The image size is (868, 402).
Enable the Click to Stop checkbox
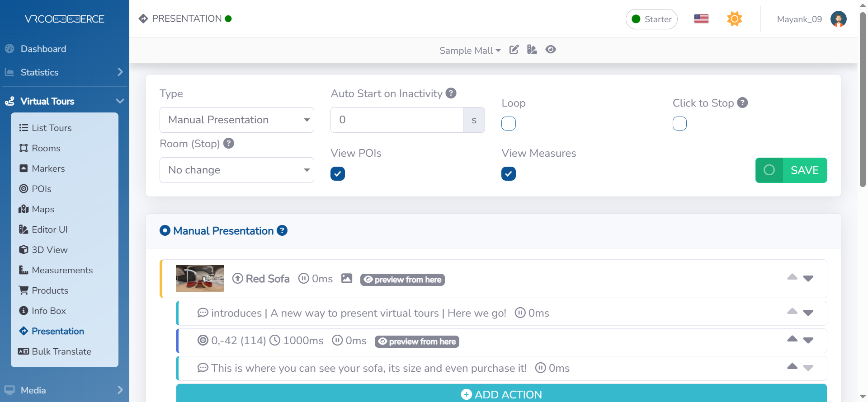click(x=679, y=124)
